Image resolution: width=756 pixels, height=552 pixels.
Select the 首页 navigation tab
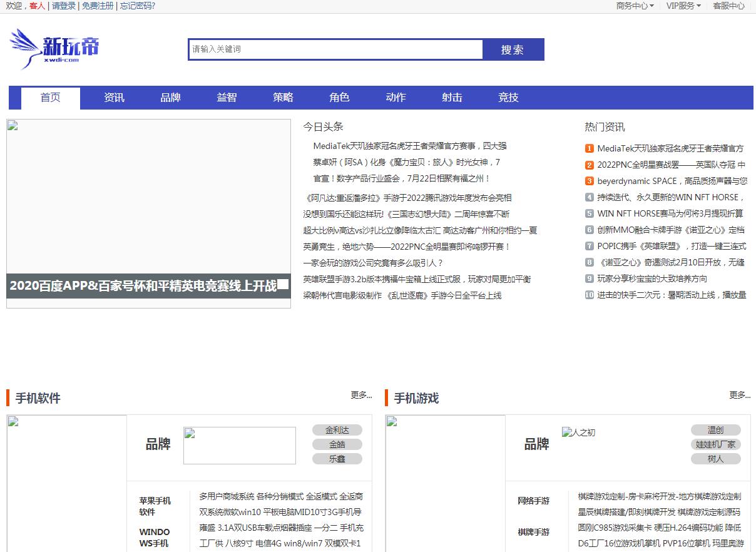coord(51,98)
